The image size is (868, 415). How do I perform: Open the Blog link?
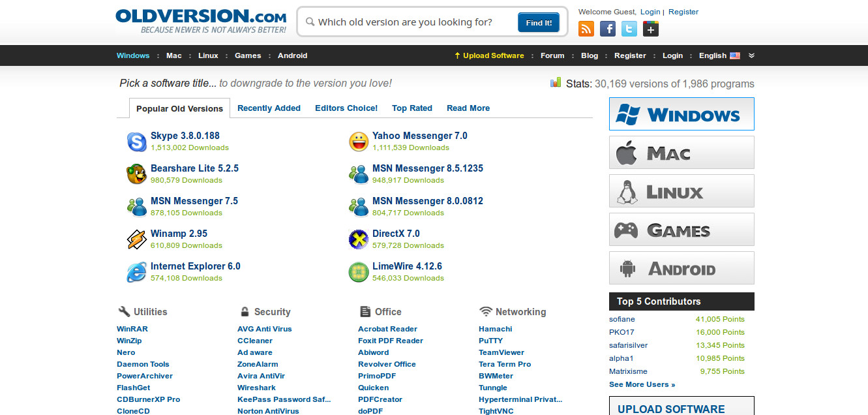590,55
